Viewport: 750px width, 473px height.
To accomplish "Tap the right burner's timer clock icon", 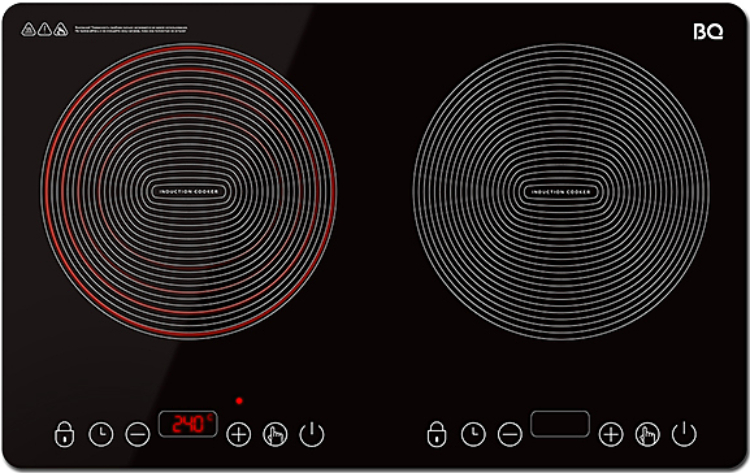I will pyautogui.click(x=473, y=434).
